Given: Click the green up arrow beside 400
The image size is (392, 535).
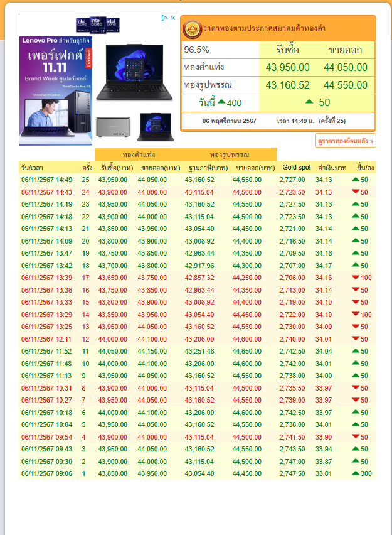Looking at the screenshot, I should pos(221,102).
